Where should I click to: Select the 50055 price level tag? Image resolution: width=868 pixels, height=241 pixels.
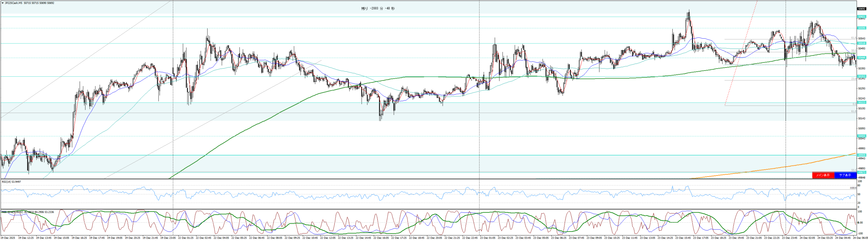[862, 136]
